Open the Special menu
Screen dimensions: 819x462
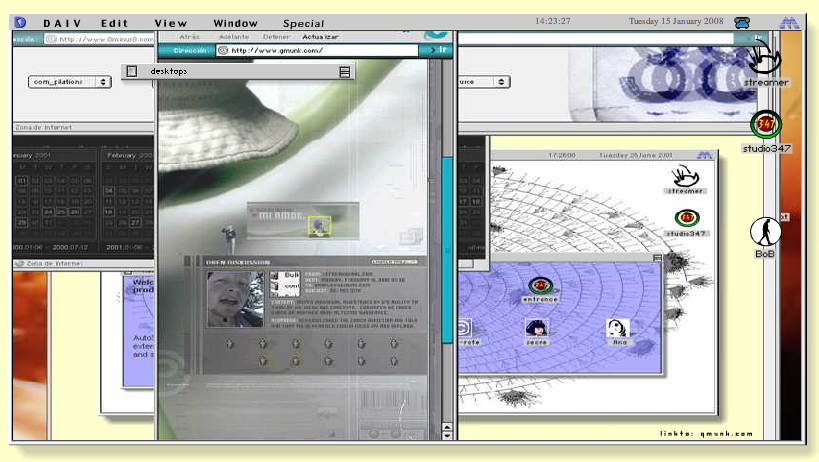point(303,23)
